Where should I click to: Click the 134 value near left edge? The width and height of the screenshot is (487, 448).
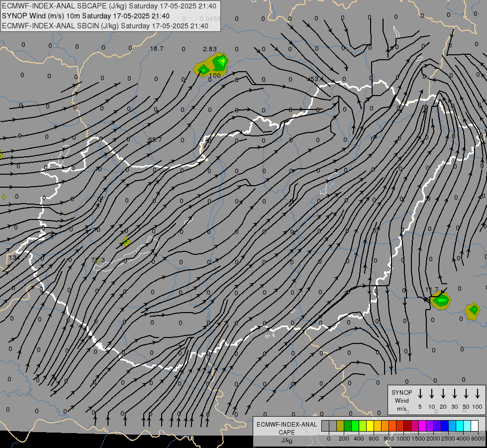14,257
